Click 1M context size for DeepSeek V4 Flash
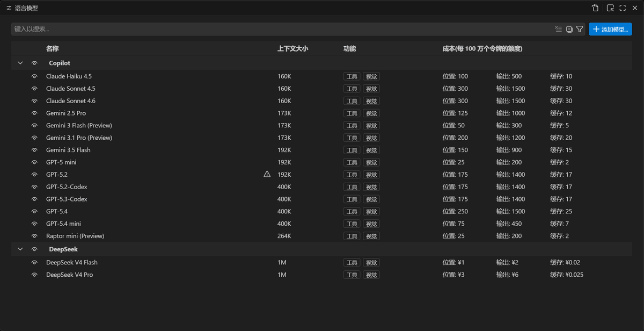This screenshot has width=644, height=331. [282, 262]
